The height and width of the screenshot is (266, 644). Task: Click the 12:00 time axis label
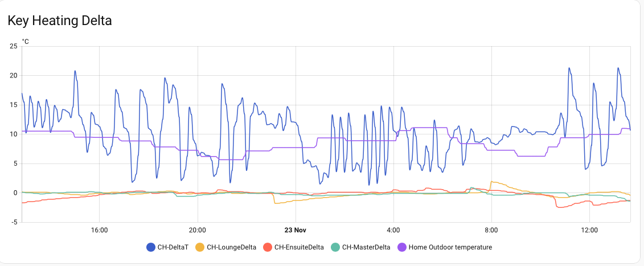point(589,230)
